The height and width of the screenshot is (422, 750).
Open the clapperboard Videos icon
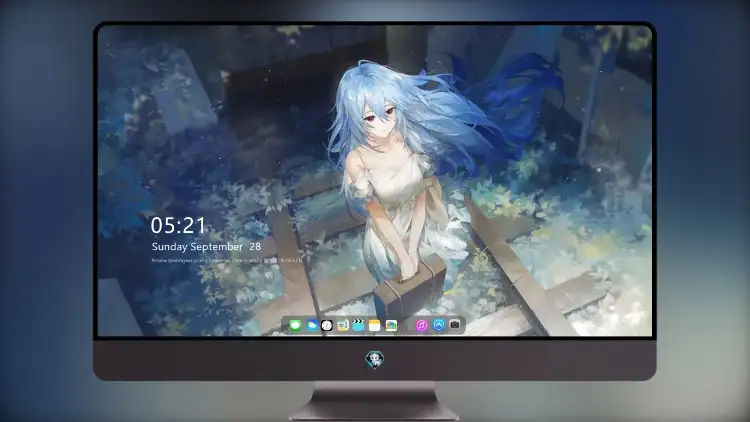pos(358,325)
